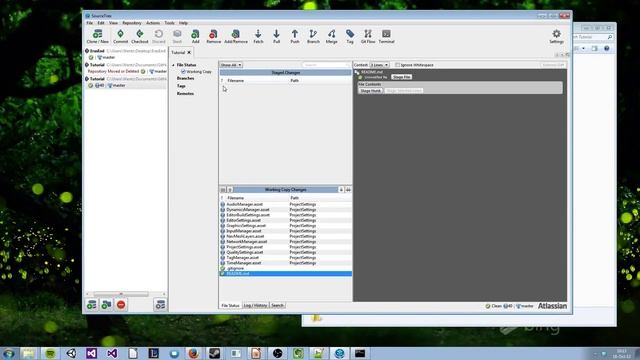
Task: Click the Commit toolbar icon
Action: [120, 36]
